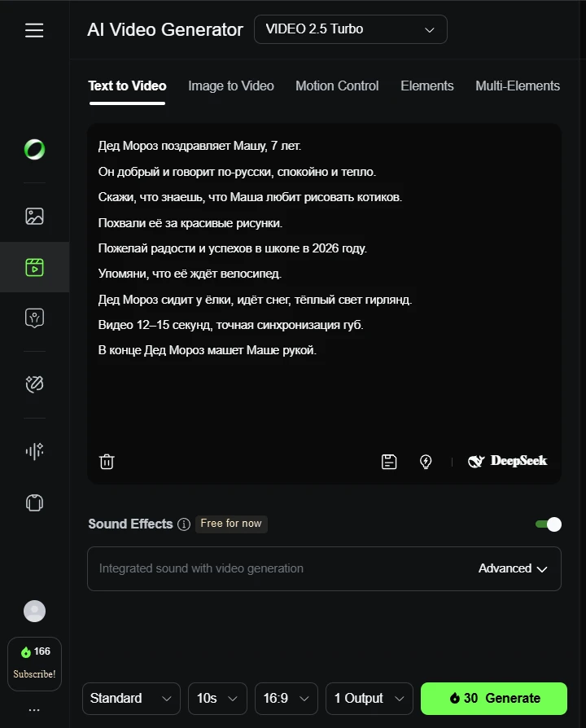The width and height of the screenshot is (586, 728).
Task: Click the green ring home logo
Action: click(x=34, y=150)
